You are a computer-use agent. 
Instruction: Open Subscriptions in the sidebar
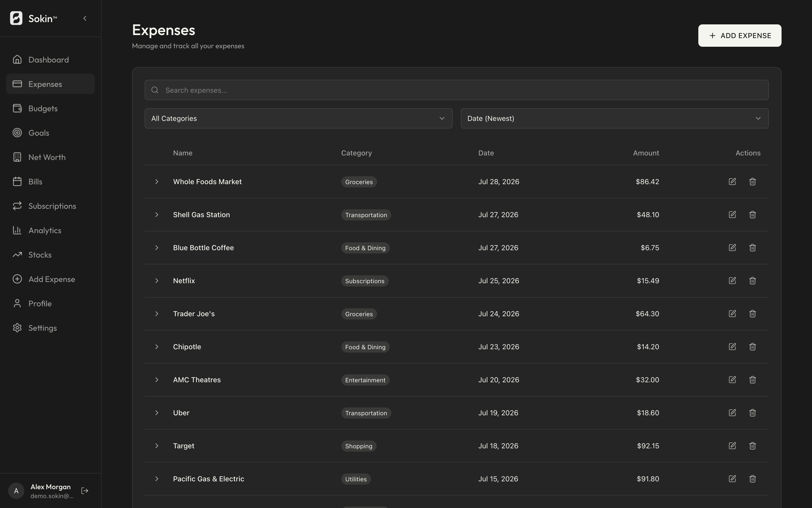click(x=50, y=206)
